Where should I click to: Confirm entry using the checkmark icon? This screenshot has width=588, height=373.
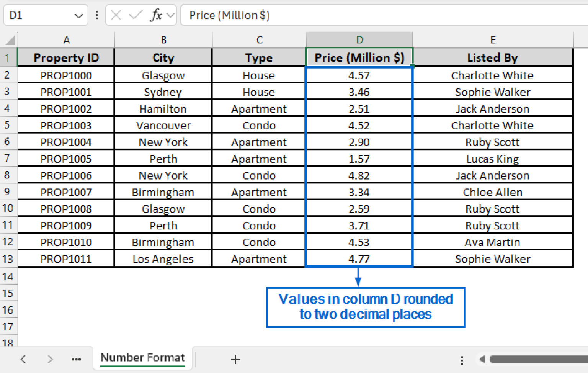135,15
